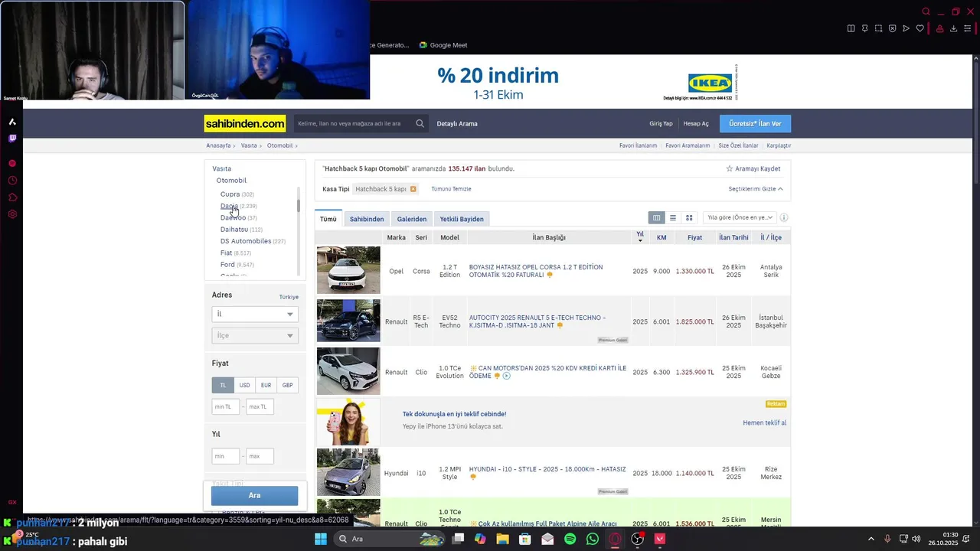The image size is (980, 551).
Task: Click the Windows Start button
Action: pyautogui.click(x=321, y=539)
